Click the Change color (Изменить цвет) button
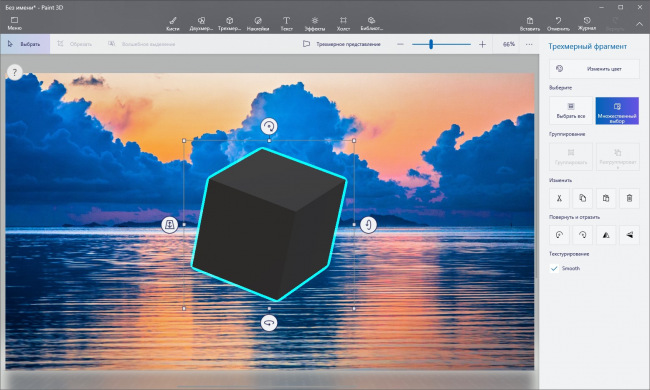Image resolution: width=650 pixels, height=390 pixels. point(594,69)
